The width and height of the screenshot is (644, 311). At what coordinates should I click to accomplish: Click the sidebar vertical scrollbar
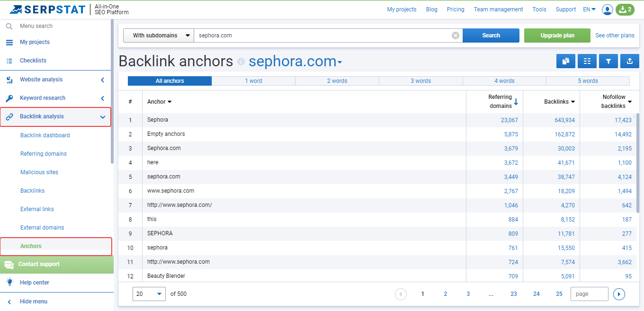112,91
